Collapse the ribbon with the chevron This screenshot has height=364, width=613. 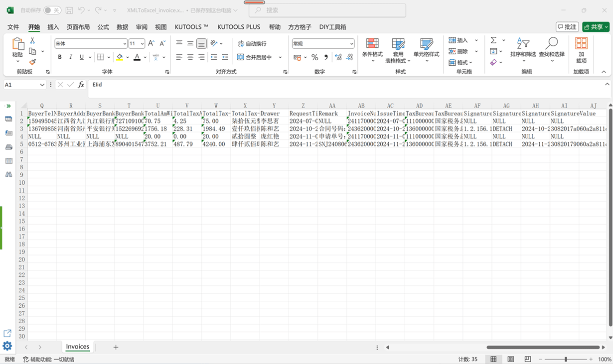tap(604, 72)
